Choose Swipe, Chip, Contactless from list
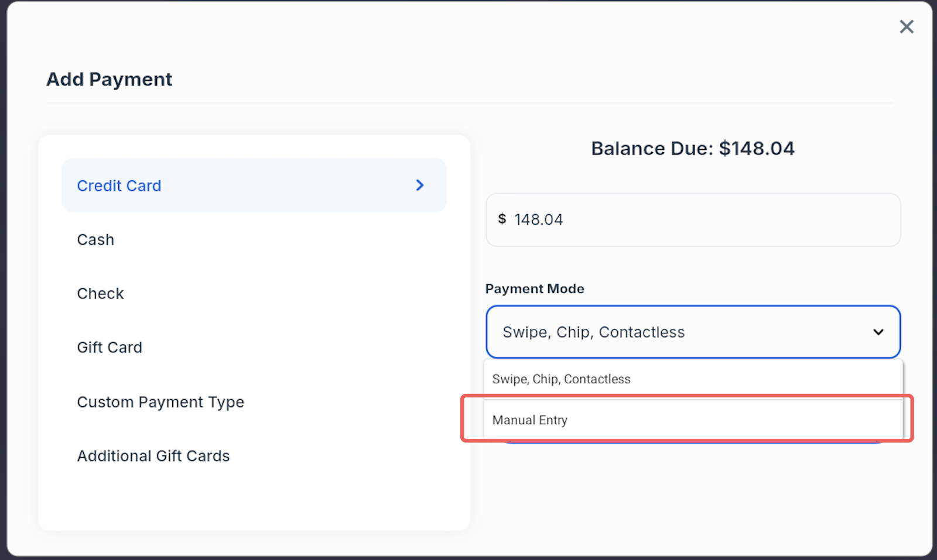The width and height of the screenshot is (937, 560). pos(561,379)
